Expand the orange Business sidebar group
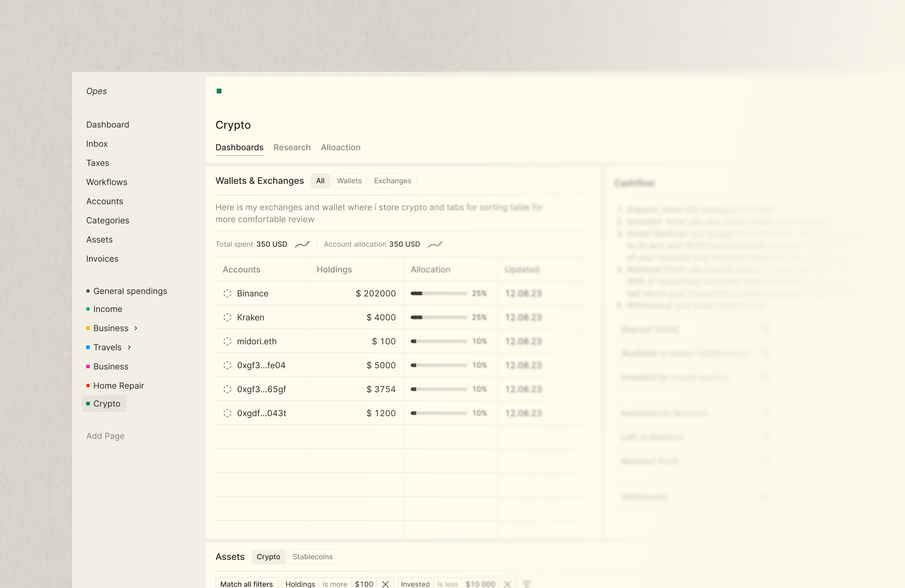Screen dimensions: 905x588 pos(136,328)
